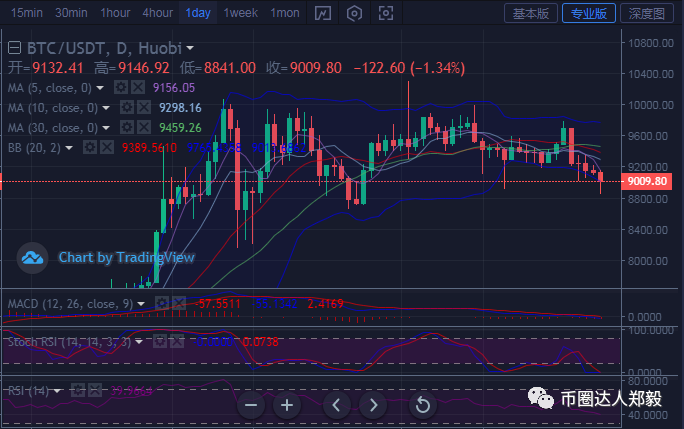Click price axis label 10800.00
684x429 pixels.
[x=650, y=43]
